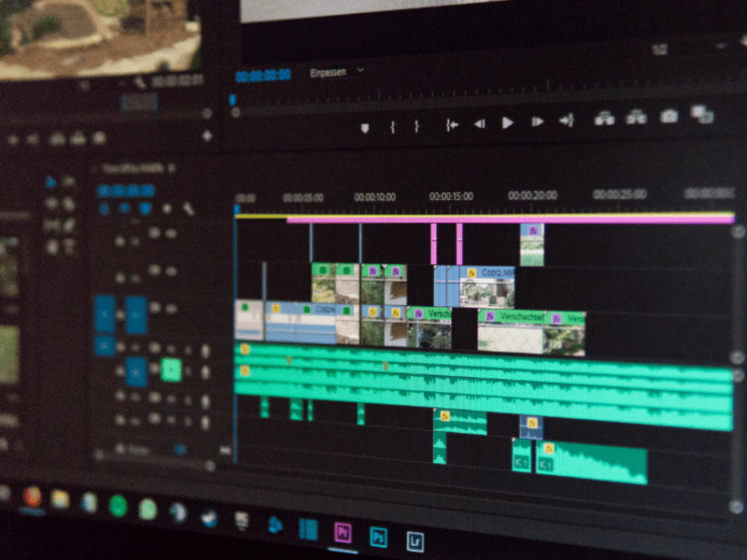Viewport: 747px width, 560px height.
Task: Open Photoshop from the taskbar
Action: click(378, 537)
